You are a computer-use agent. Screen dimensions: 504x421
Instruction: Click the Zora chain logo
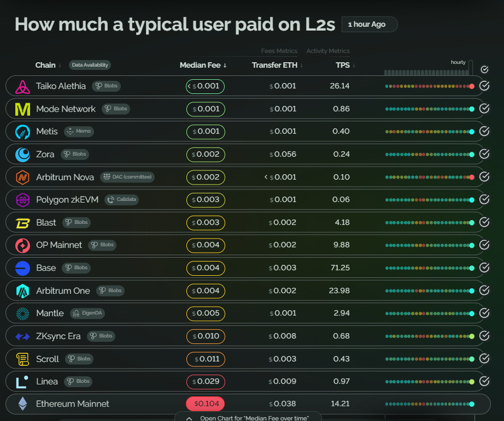(x=22, y=155)
